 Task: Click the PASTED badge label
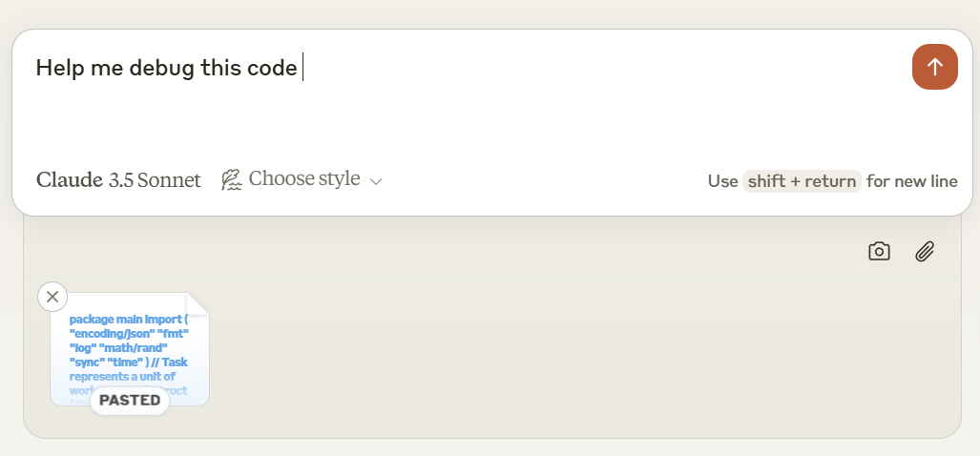(130, 400)
